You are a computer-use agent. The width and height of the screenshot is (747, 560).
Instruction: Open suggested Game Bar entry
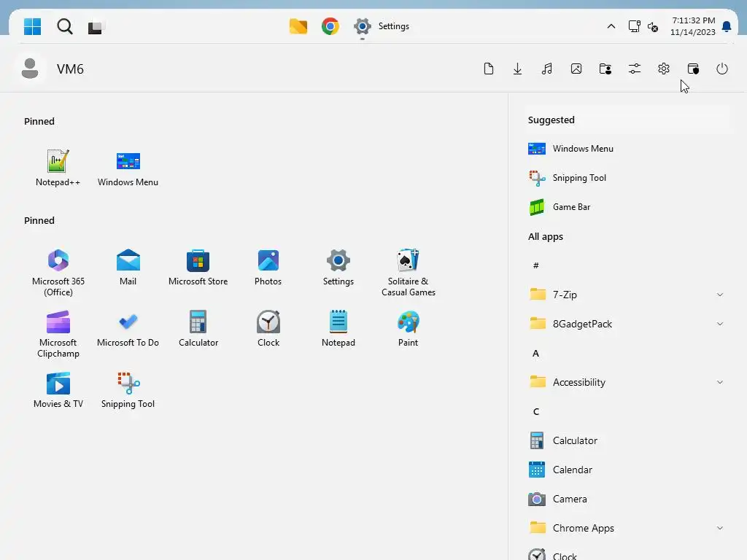tap(628, 206)
